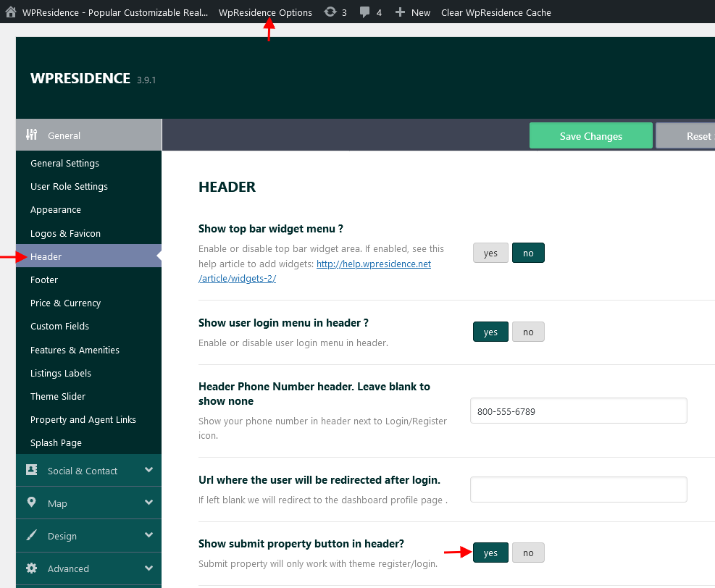Click the plus icon beside New
The width and height of the screenshot is (715, 588).
400,12
